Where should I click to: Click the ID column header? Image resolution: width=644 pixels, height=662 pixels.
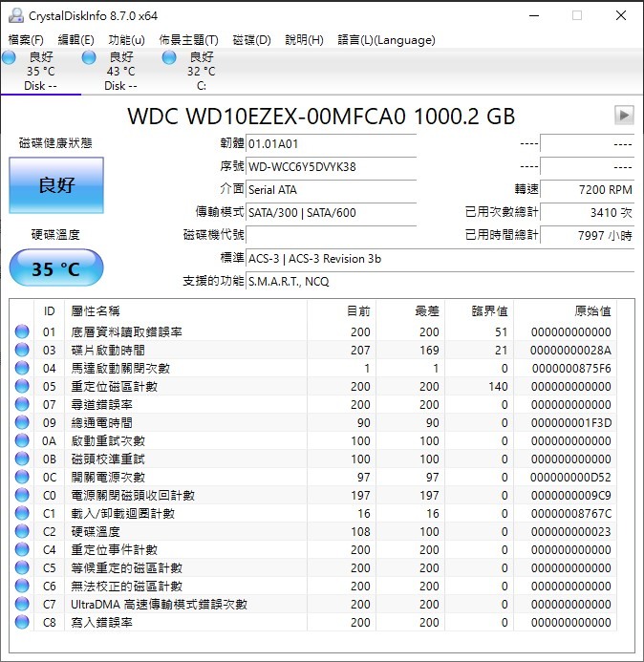[49, 311]
